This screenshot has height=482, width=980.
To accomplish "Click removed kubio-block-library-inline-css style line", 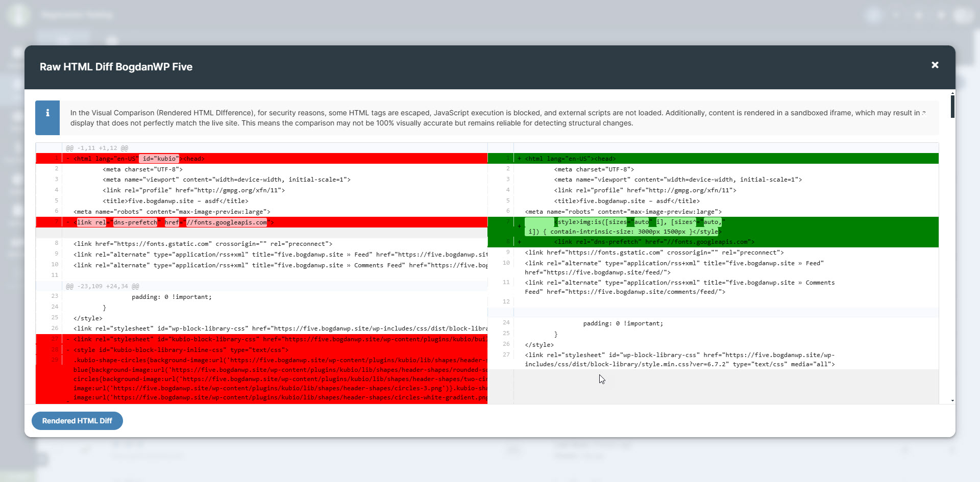I will [262, 350].
